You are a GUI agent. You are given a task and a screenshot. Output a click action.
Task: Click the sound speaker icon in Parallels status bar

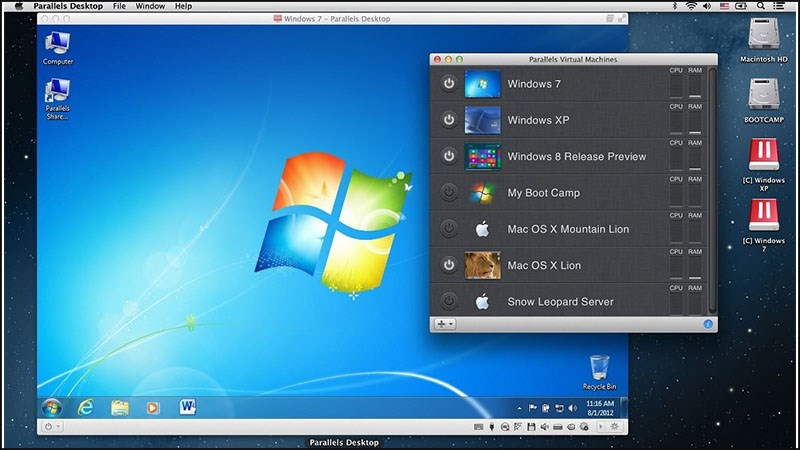[544, 427]
